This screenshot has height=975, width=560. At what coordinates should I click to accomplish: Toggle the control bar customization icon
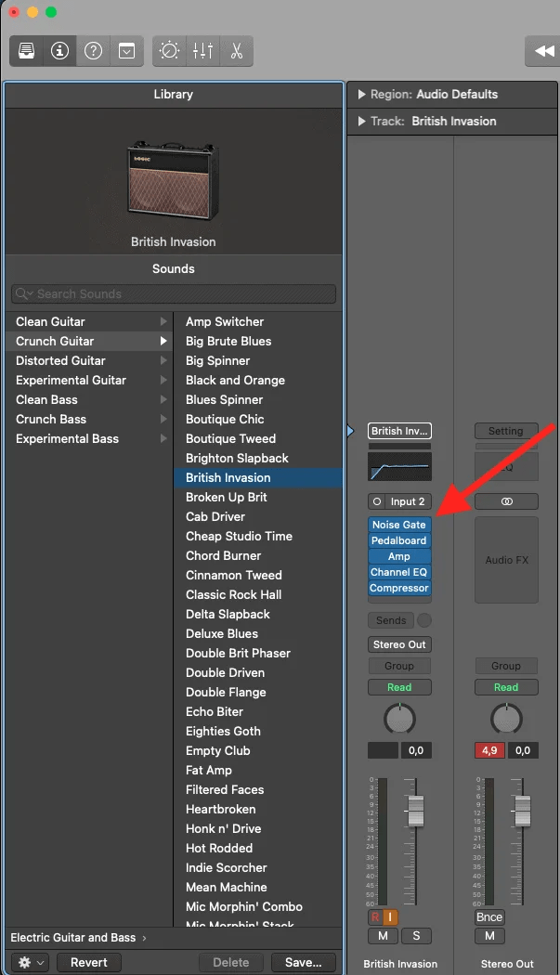pos(126,51)
